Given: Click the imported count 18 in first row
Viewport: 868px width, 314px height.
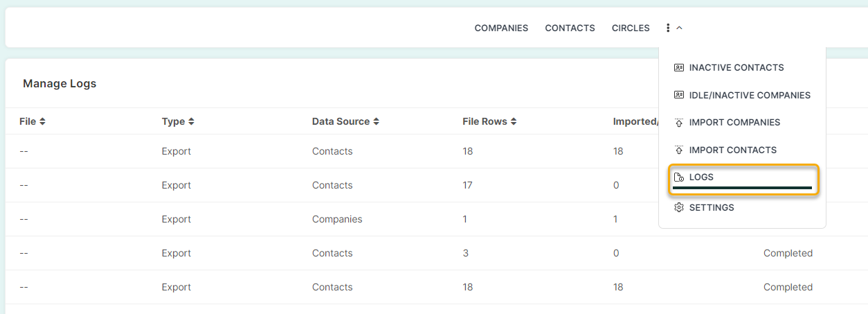Looking at the screenshot, I should tap(618, 151).
